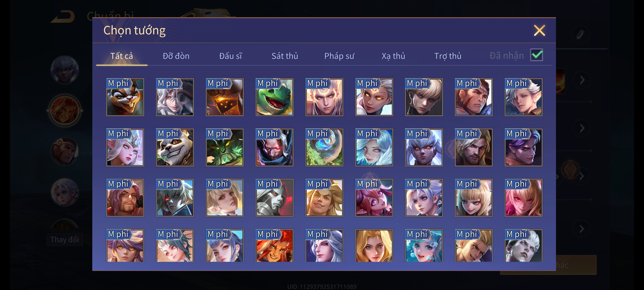644x290 pixels.
Task: Show the Pháp sư hero category
Action: click(x=339, y=56)
